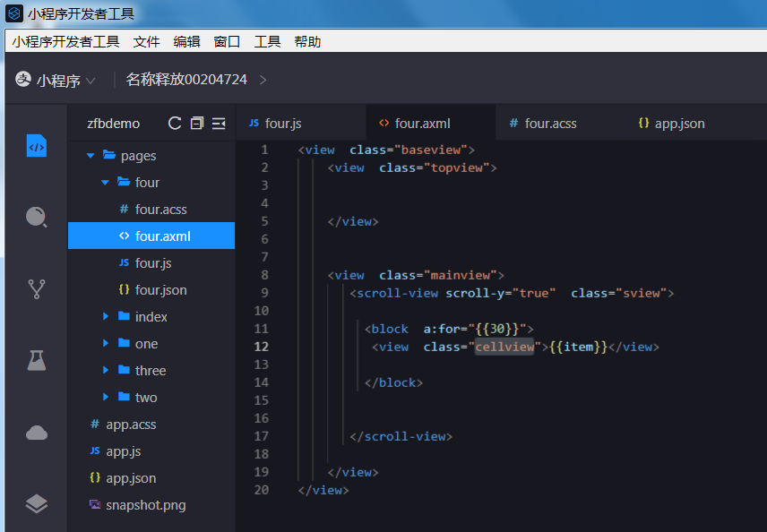
Task: Select four.axml in the file tree
Action: pyautogui.click(x=151, y=236)
